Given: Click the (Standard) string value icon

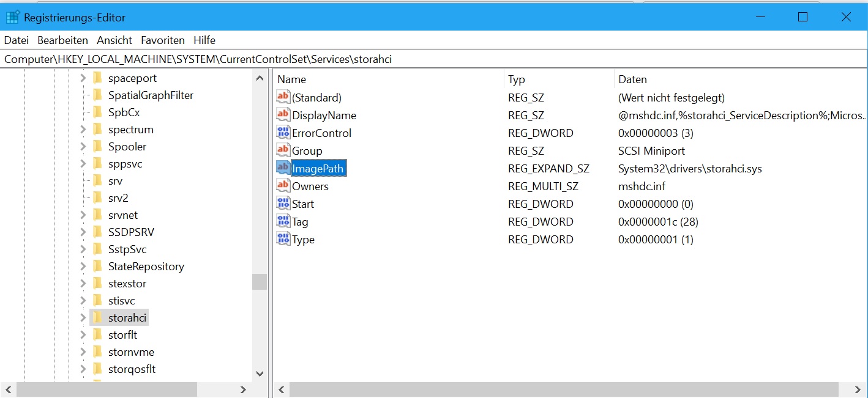Looking at the screenshot, I should (283, 97).
